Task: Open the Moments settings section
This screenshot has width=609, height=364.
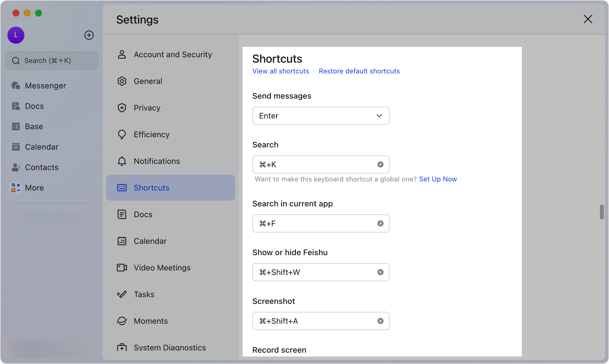Action: (151, 321)
